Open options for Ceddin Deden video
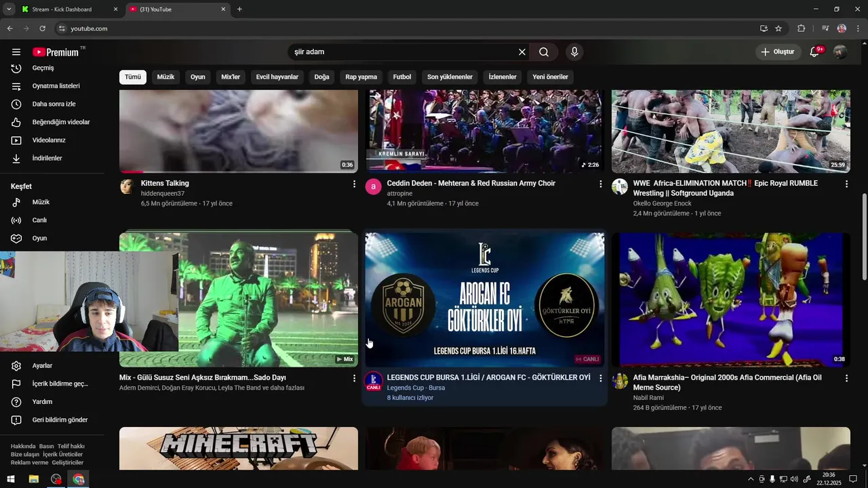Image resolution: width=868 pixels, height=488 pixels. click(600, 184)
